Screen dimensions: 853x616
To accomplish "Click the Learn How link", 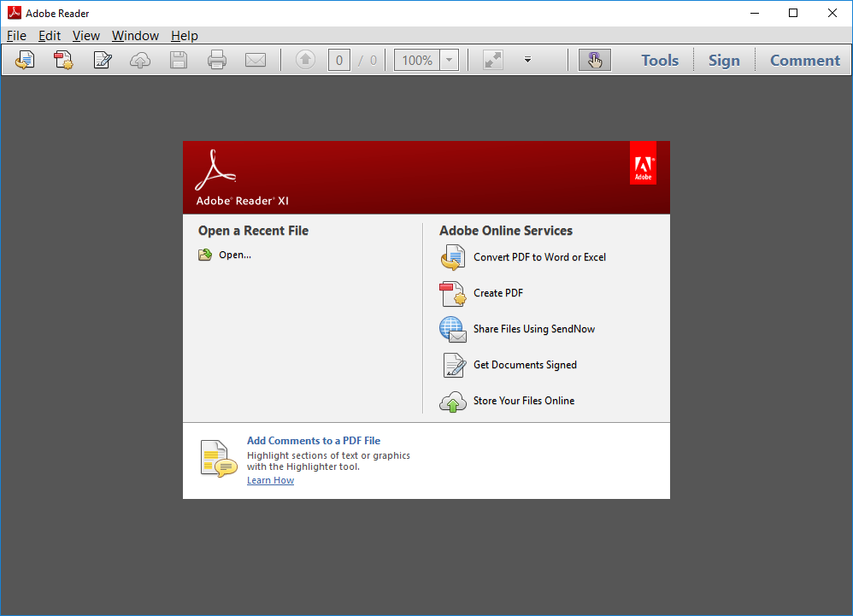I will (270, 480).
